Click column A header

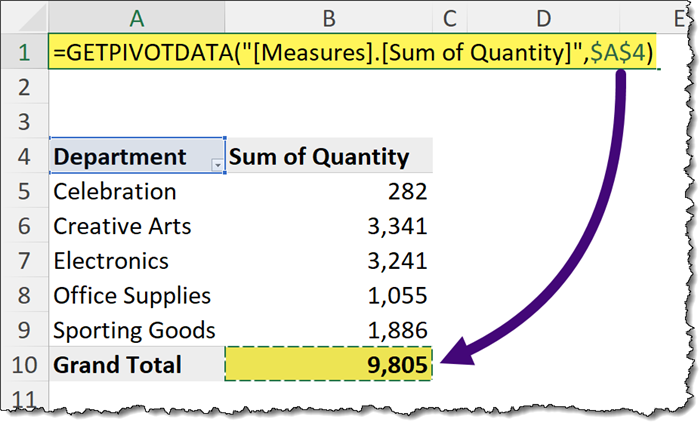tap(135, 16)
